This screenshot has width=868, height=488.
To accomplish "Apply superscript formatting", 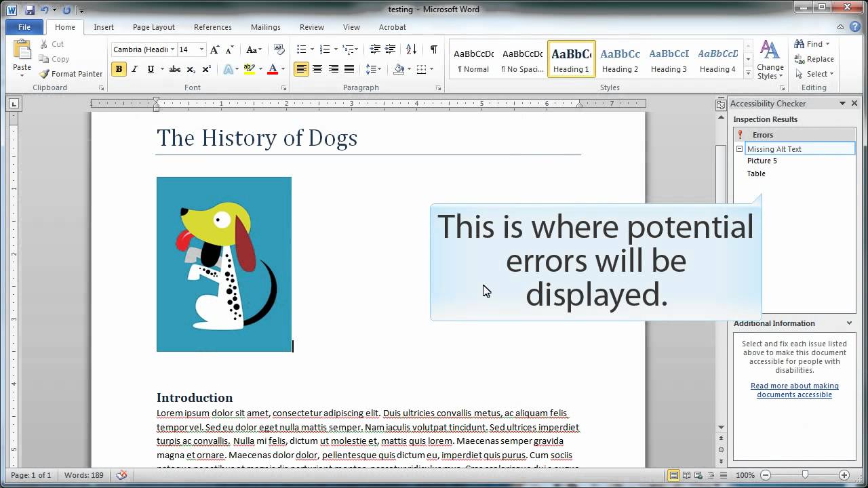I will pyautogui.click(x=206, y=69).
